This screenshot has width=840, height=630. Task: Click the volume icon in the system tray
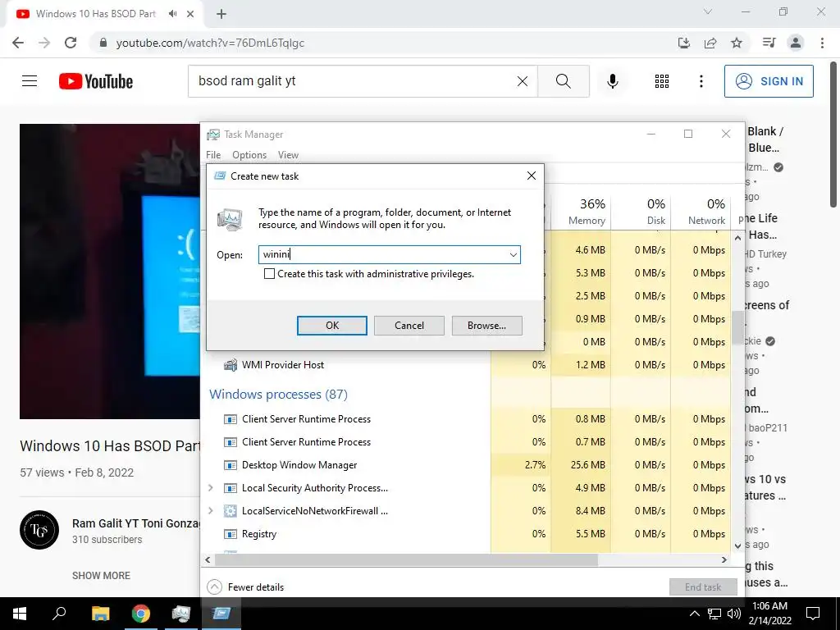click(734, 614)
